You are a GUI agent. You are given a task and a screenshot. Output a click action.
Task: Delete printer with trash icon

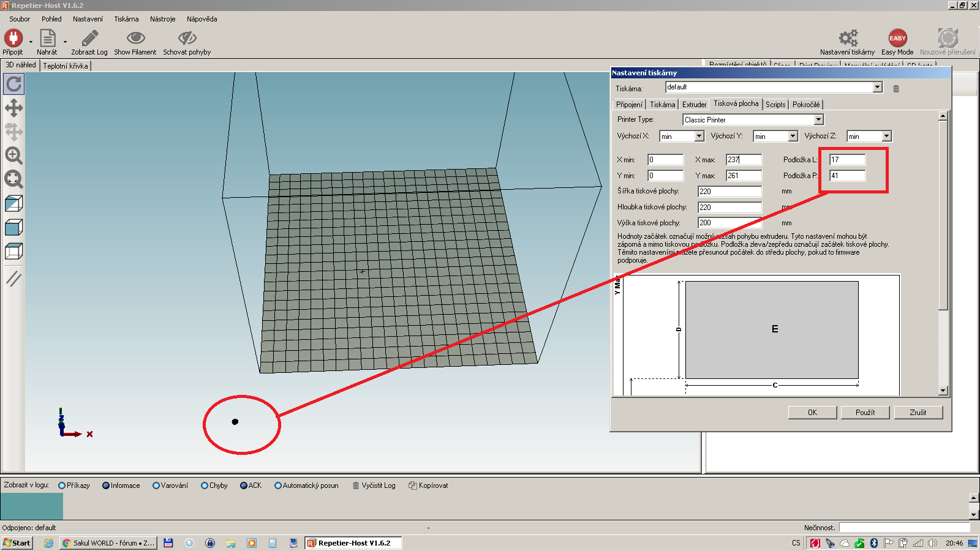click(x=896, y=89)
